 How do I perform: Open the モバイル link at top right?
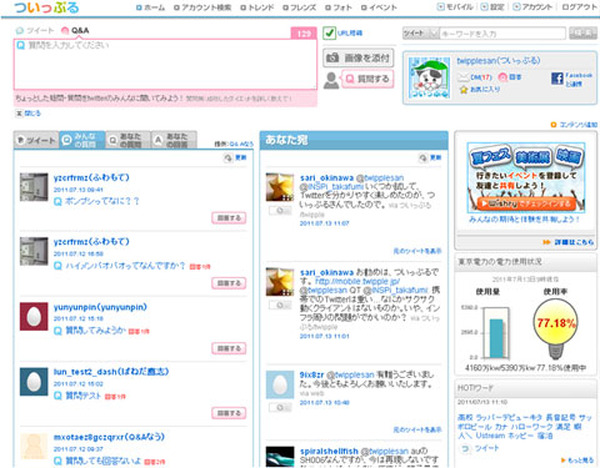click(455, 7)
